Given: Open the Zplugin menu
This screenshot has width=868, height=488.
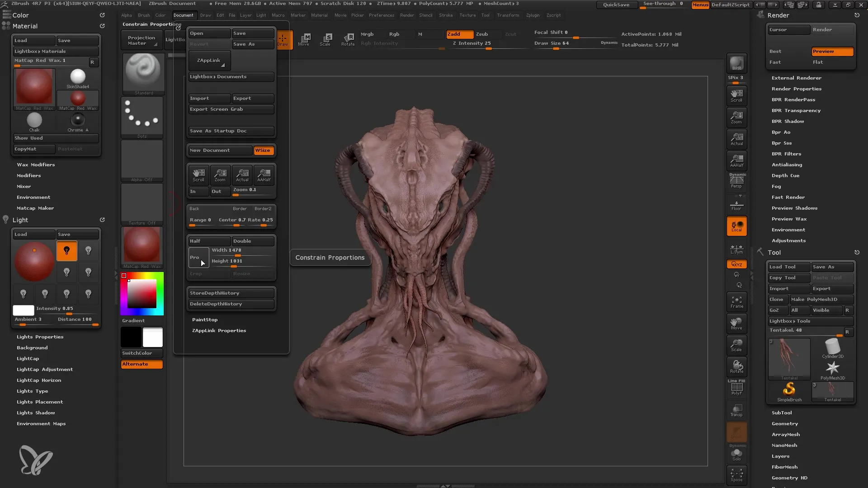Looking at the screenshot, I should click(x=533, y=15).
